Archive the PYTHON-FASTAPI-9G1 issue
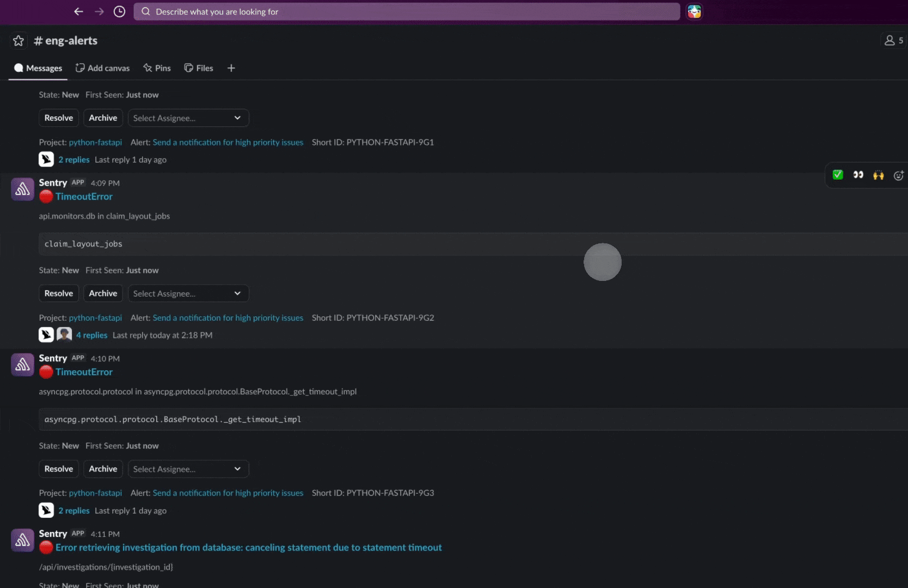908x588 pixels. click(103, 118)
